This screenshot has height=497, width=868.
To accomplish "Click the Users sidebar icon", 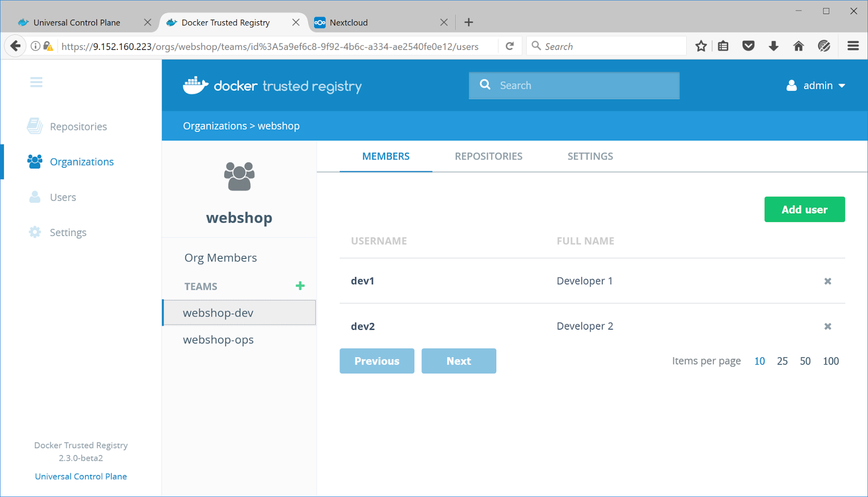I will click(x=35, y=197).
